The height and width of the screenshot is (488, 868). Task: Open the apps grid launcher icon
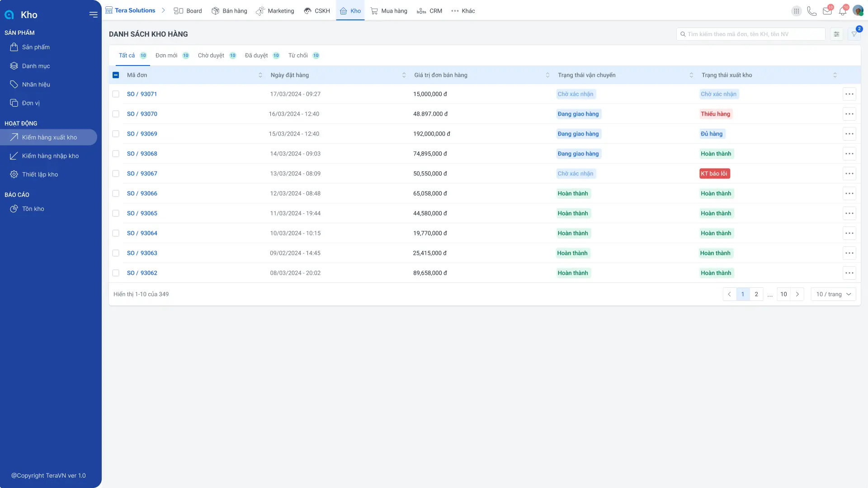click(797, 11)
